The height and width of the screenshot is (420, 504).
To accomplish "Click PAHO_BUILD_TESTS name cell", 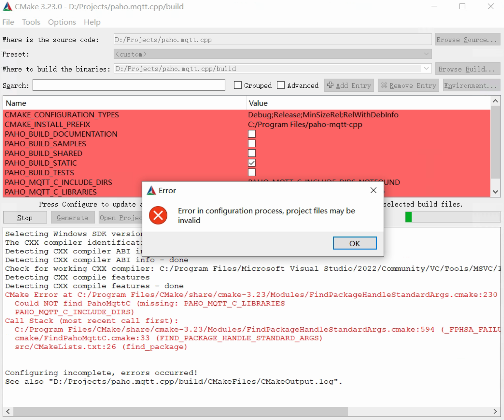I will click(x=39, y=173).
